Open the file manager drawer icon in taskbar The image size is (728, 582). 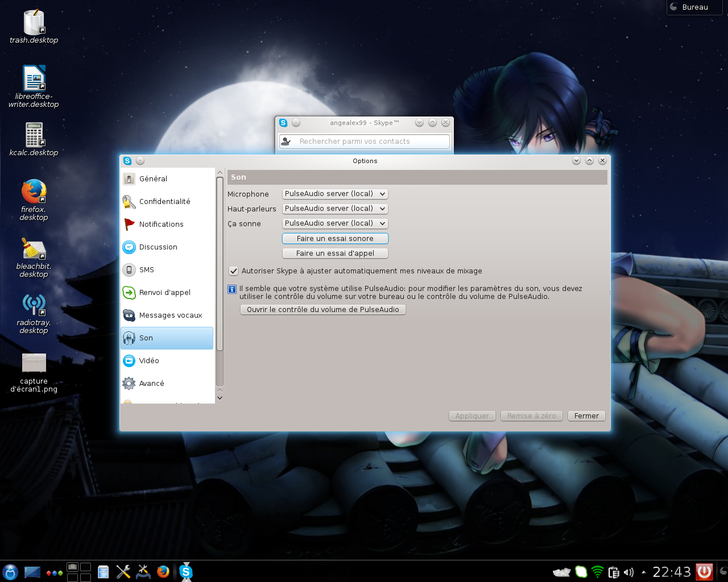point(103,572)
